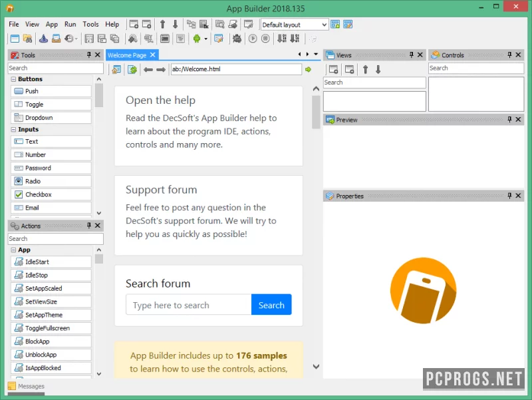Click the open app folder icon

(27, 39)
